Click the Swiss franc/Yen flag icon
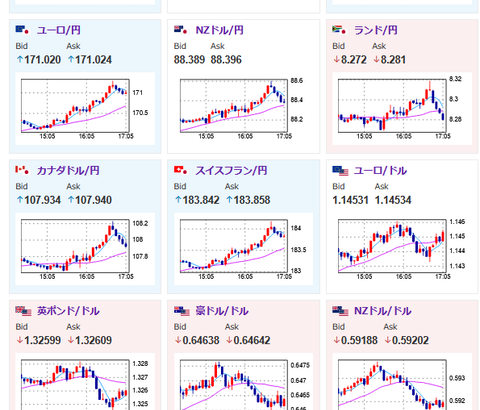The image size is (480, 410). point(181,170)
